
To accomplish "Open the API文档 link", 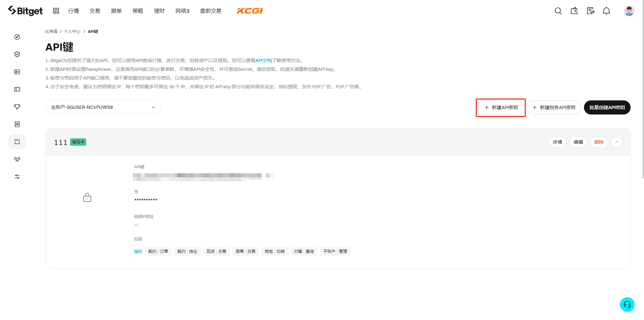I will (264, 60).
